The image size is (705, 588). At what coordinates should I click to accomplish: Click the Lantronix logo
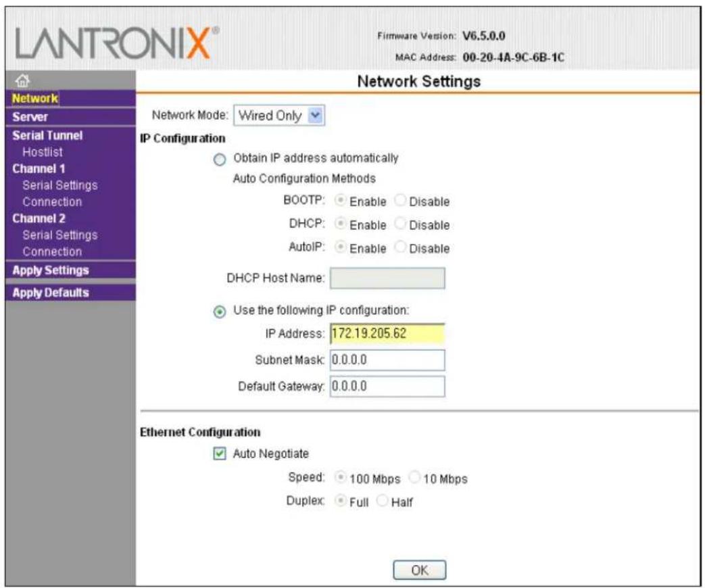click(117, 43)
